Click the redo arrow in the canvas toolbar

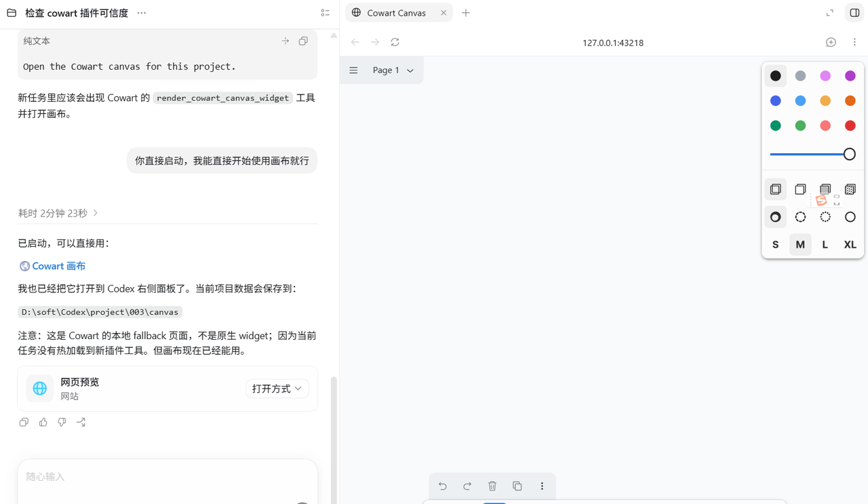pyautogui.click(x=467, y=486)
